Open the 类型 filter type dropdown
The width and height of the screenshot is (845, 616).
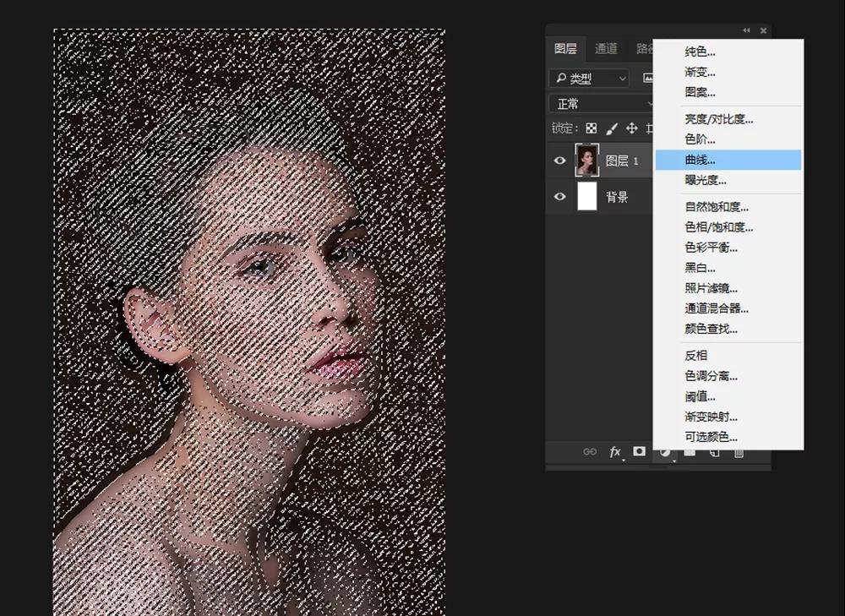pyautogui.click(x=590, y=79)
